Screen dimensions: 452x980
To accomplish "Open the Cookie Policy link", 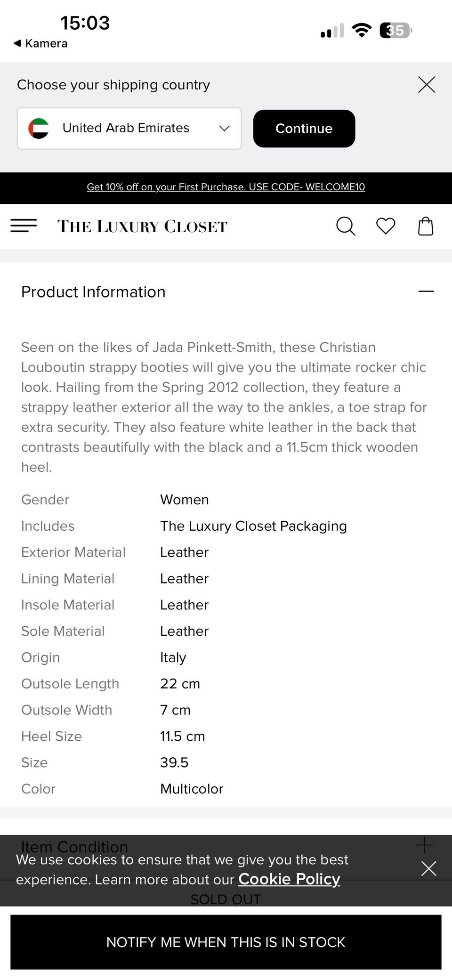I will (x=289, y=879).
